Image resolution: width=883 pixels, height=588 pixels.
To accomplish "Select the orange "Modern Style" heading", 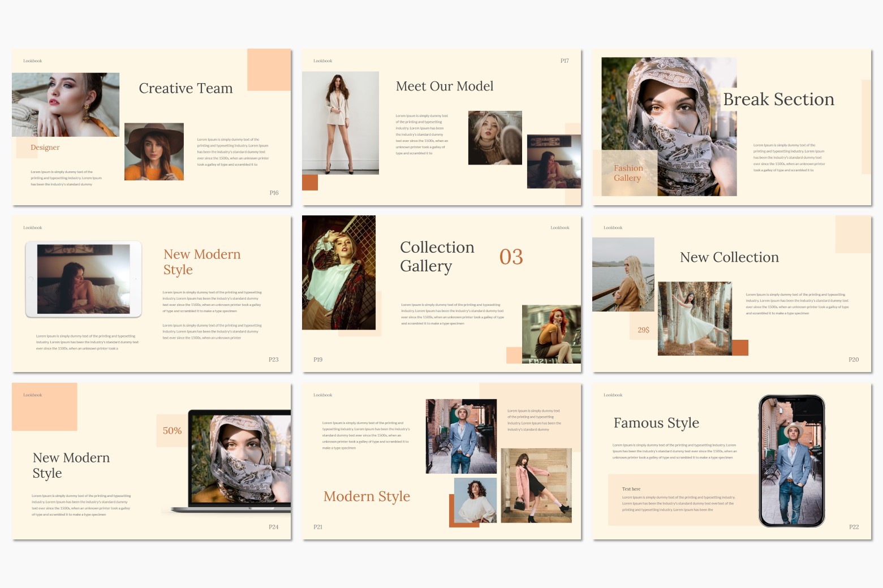I will coord(367,496).
